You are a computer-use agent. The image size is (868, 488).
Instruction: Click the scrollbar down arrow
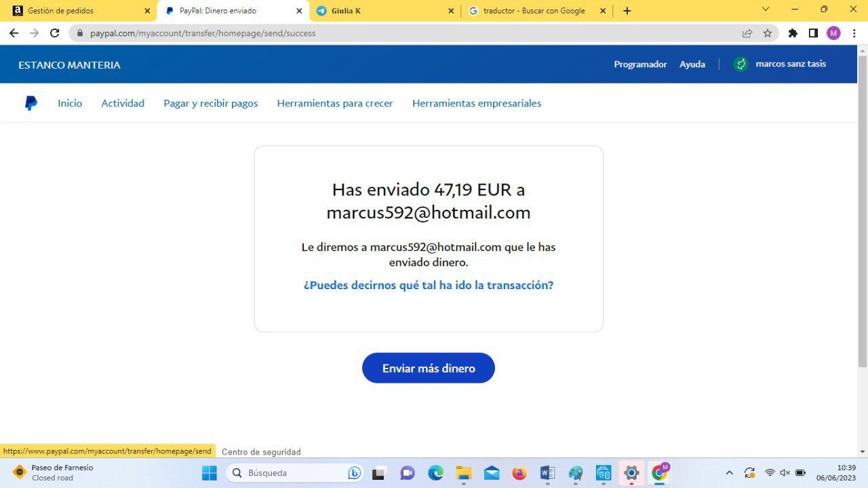click(x=863, y=452)
